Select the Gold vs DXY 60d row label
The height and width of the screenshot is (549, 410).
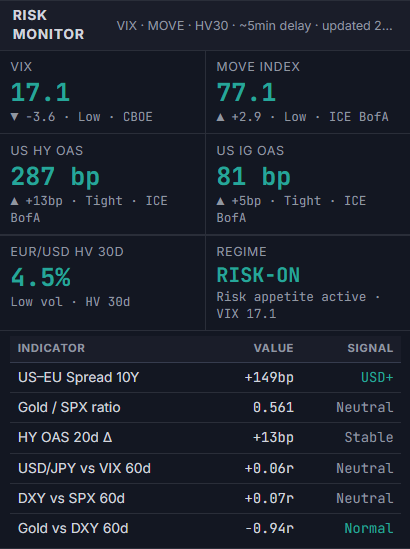(73, 529)
